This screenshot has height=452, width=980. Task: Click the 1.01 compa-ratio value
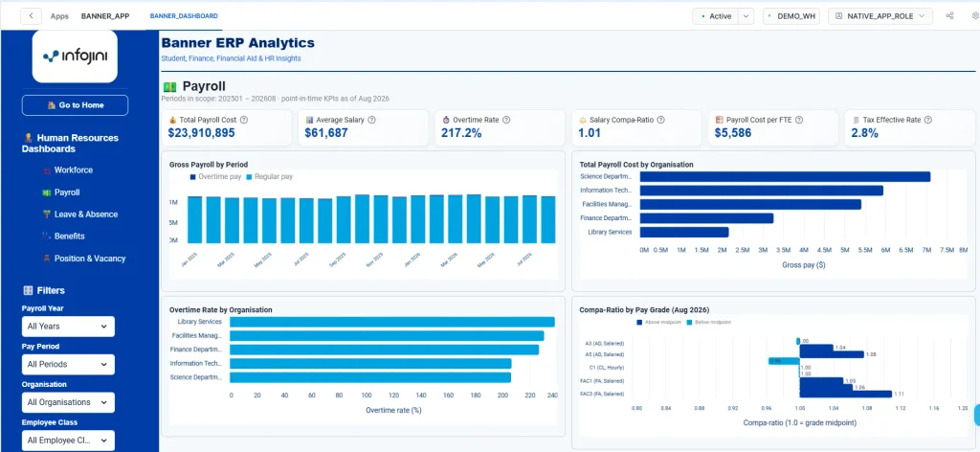pos(590,133)
